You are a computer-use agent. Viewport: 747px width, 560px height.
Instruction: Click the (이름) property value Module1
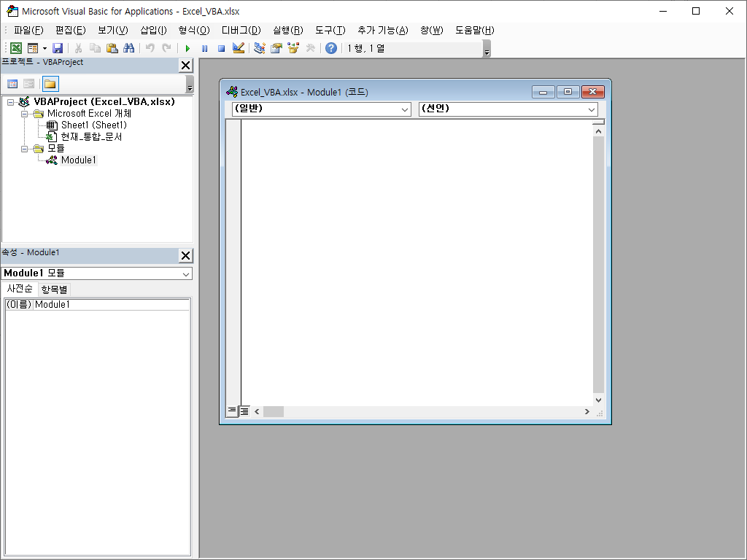pyautogui.click(x=112, y=304)
